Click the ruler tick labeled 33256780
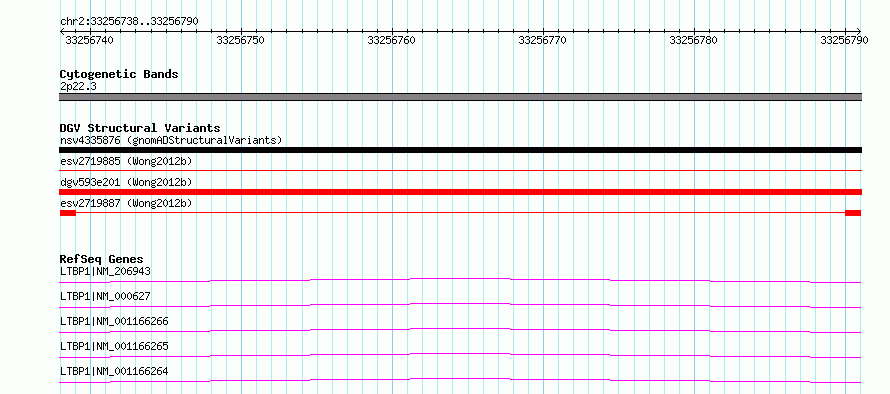The width and height of the screenshot is (890, 394). coord(694,40)
